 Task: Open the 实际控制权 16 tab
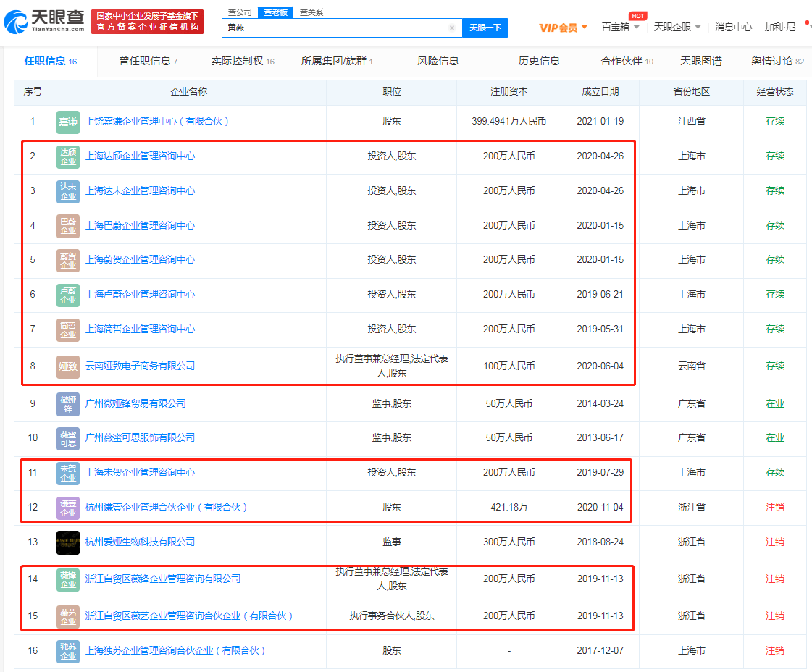click(x=243, y=62)
